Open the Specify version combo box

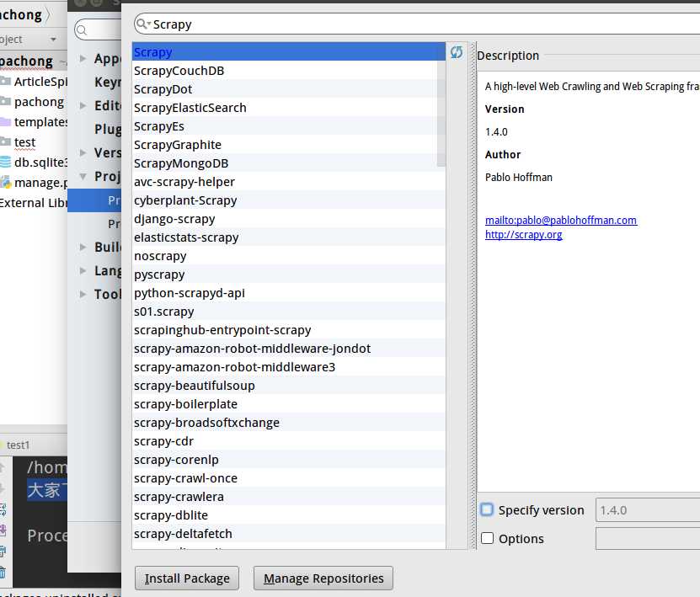648,510
